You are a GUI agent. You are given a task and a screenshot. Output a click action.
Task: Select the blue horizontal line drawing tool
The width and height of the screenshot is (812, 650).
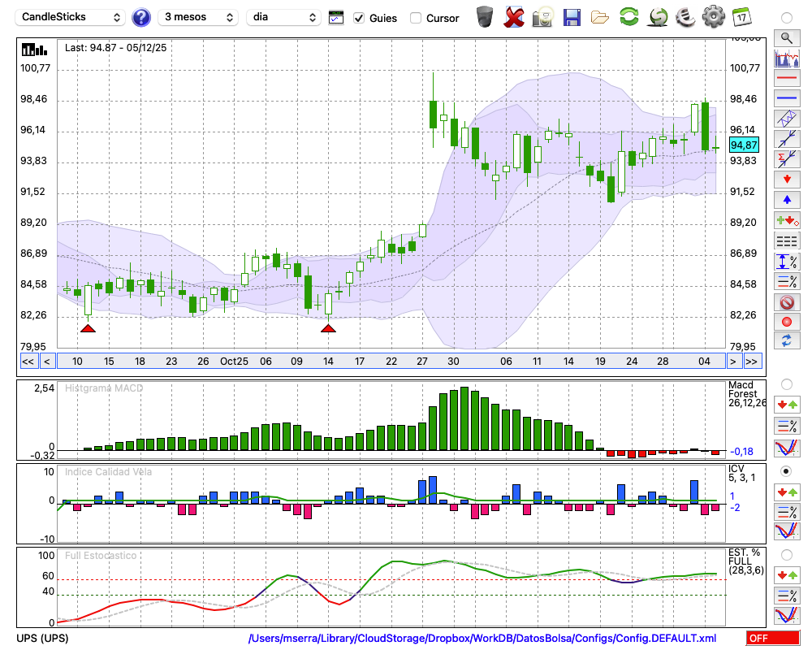786,98
